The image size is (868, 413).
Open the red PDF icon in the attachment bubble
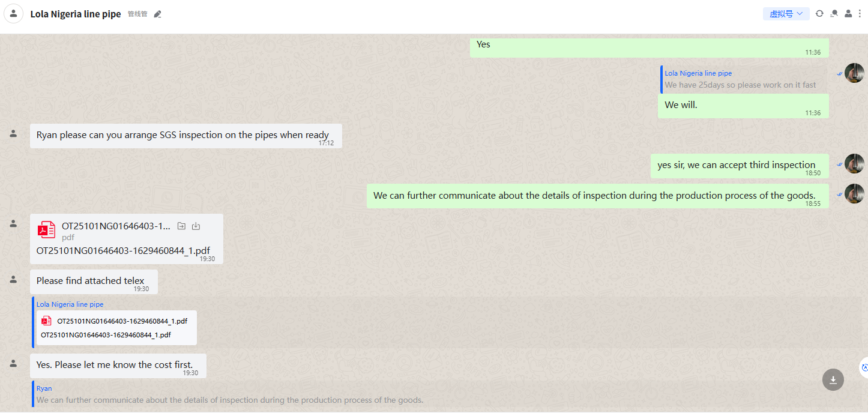coord(46,230)
